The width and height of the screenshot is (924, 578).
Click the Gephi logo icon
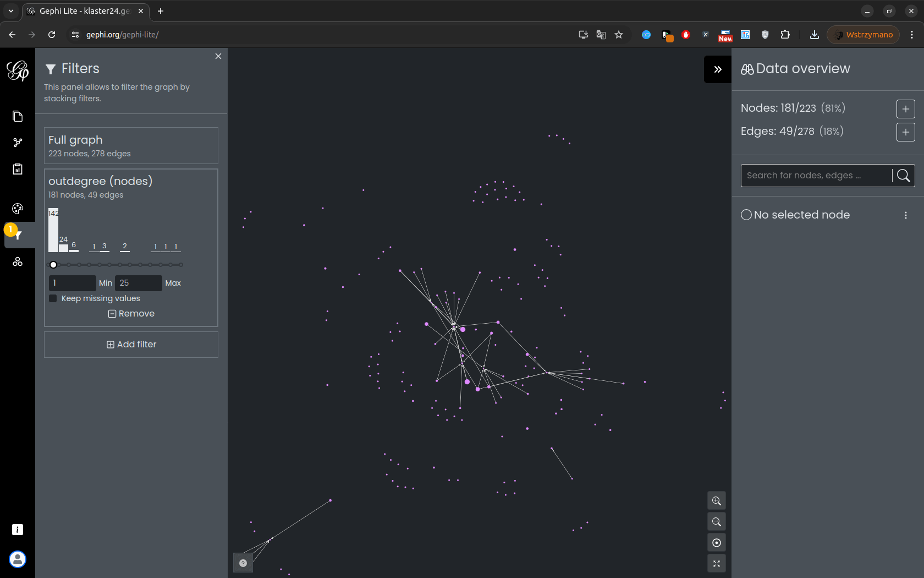click(18, 70)
